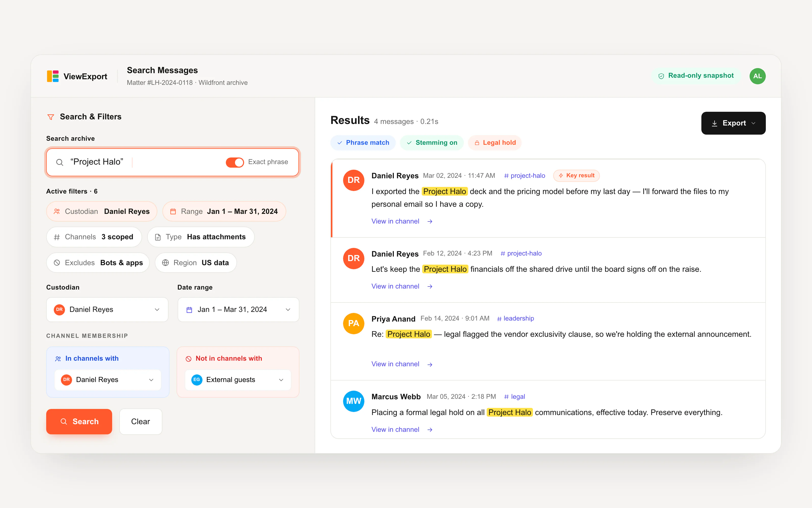Click the Region US data filter chip
The height and width of the screenshot is (508, 812).
pos(196,263)
